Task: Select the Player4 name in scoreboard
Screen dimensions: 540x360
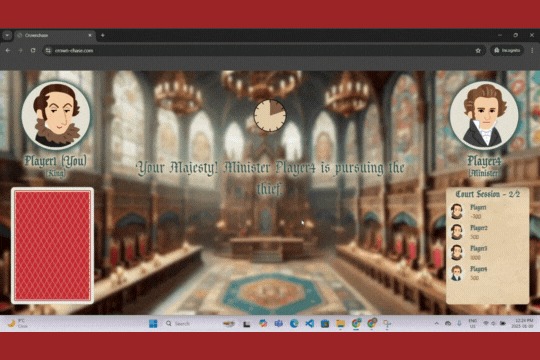Action: coord(479,269)
